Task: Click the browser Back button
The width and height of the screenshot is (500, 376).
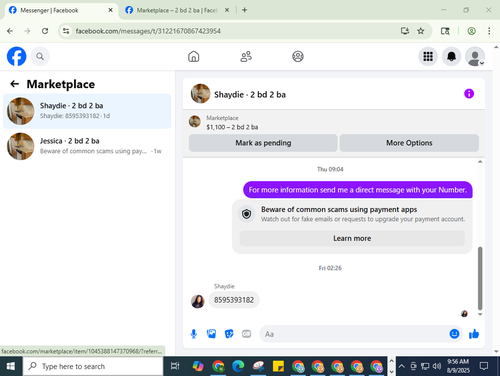Action: (10, 31)
